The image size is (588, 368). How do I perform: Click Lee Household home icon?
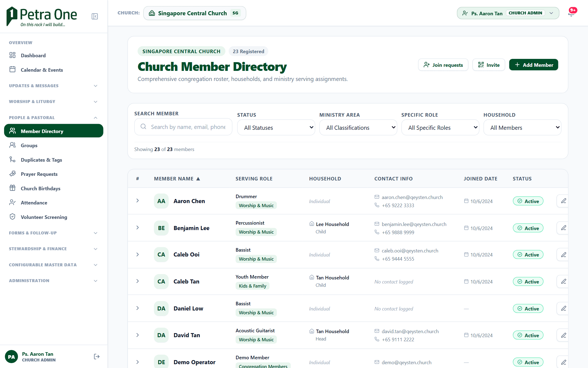pos(312,224)
